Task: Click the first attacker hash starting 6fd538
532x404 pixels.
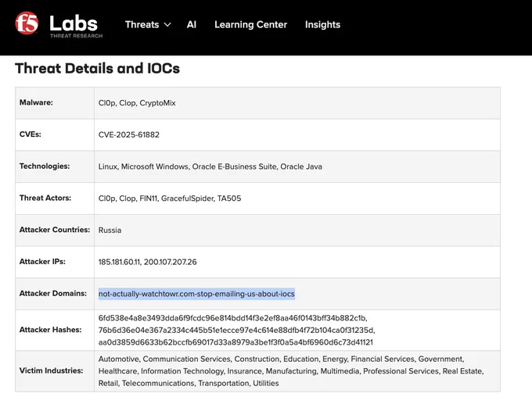Action: (x=232, y=318)
